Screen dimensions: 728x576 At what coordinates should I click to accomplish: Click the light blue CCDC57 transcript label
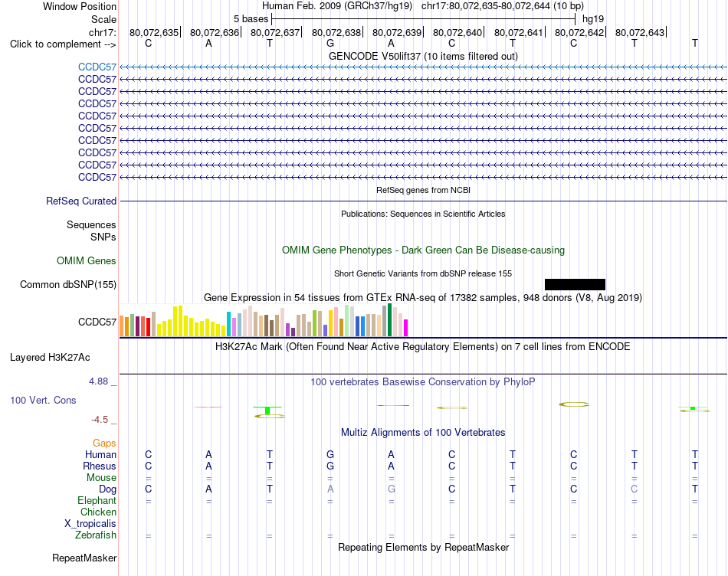click(x=97, y=67)
